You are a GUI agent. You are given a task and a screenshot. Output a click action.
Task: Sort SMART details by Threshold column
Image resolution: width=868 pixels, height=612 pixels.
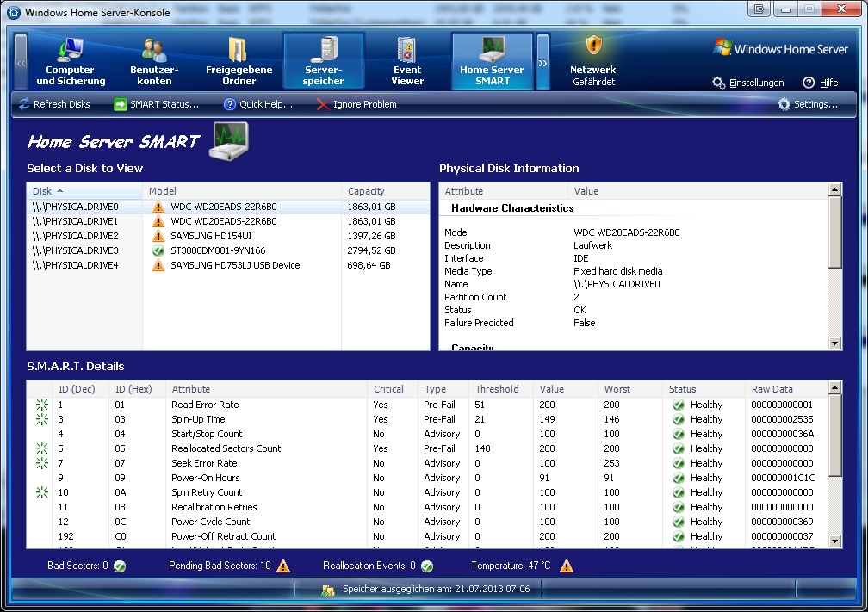(501, 389)
